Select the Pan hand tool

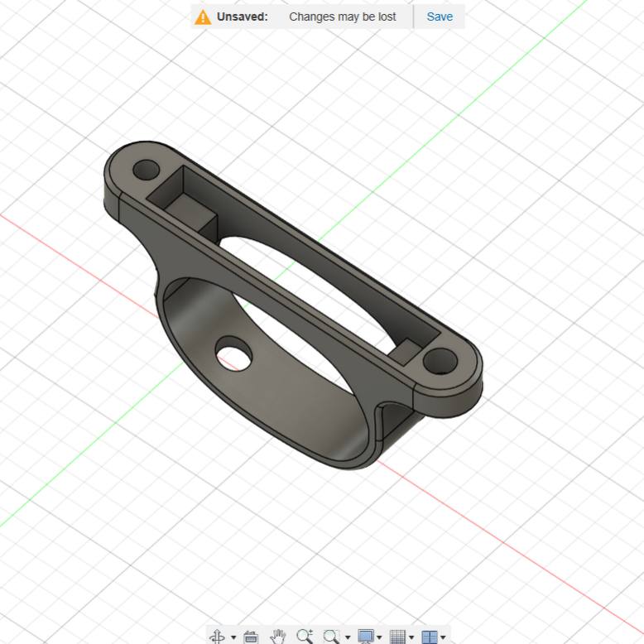[x=278, y=637]
